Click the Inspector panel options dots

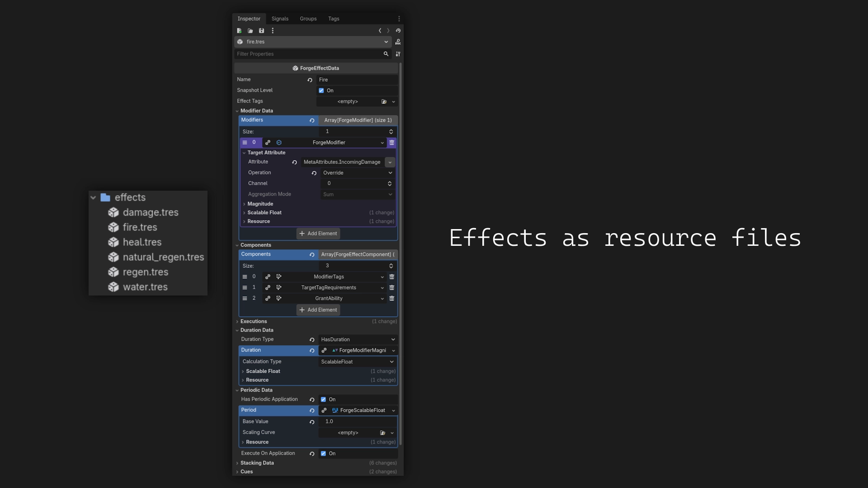click(x=399, y=19)
